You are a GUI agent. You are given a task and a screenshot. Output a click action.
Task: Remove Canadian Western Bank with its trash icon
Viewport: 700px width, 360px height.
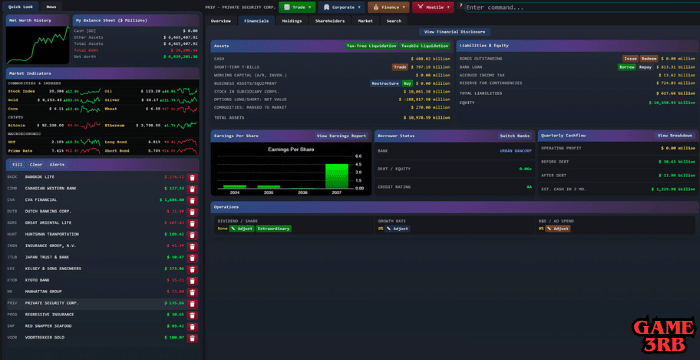pyautogui.click(x=192, y=189)
